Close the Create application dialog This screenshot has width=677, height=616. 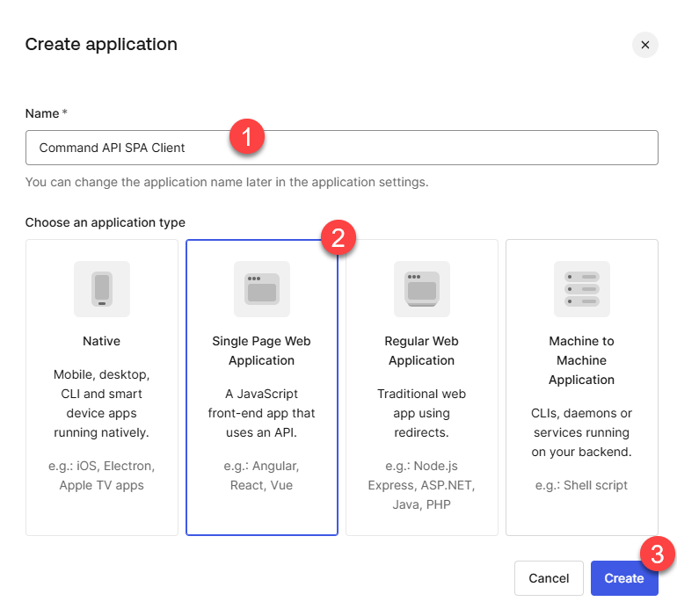[644, 45]
